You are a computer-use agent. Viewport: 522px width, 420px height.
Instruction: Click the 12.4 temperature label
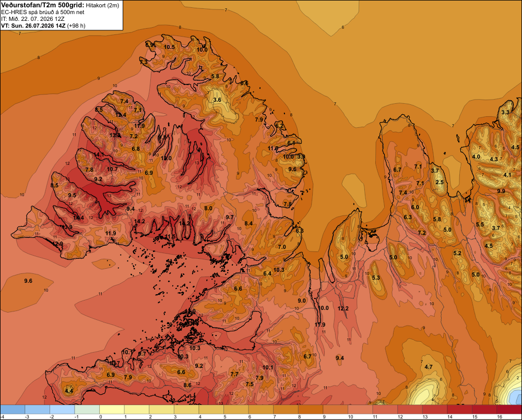(x=121, y=115)
